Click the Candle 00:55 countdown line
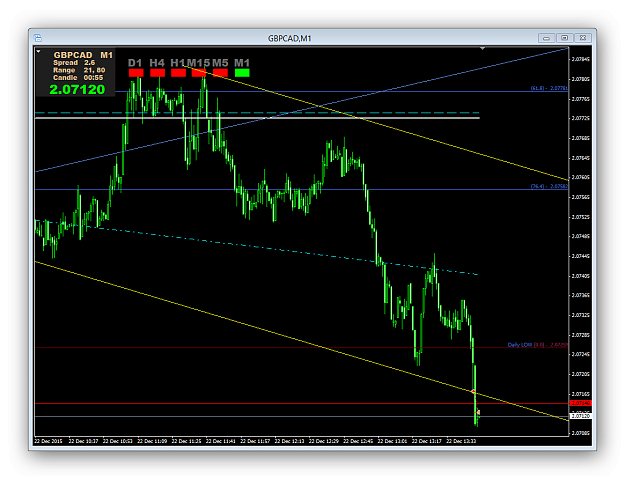 78,78
